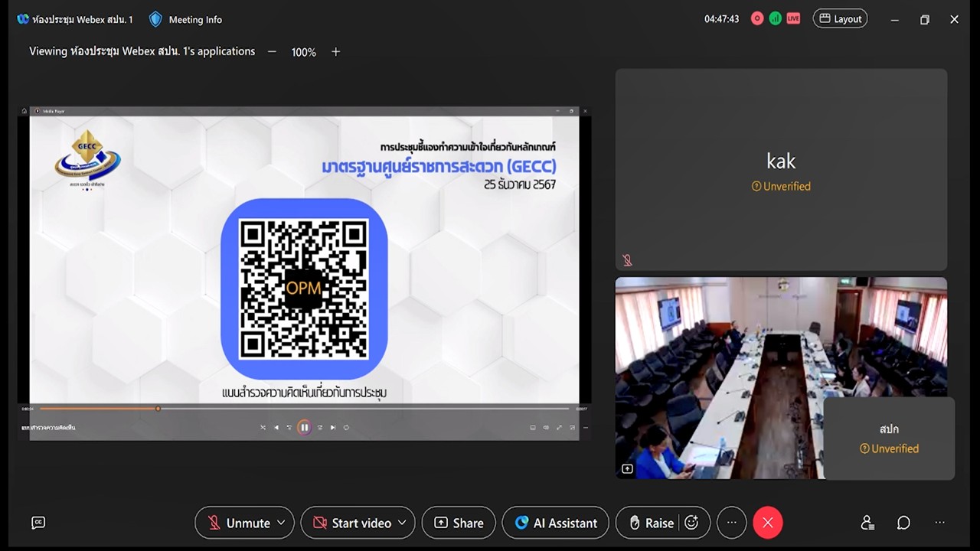Click media player shuffle icon

coord(263,428)
